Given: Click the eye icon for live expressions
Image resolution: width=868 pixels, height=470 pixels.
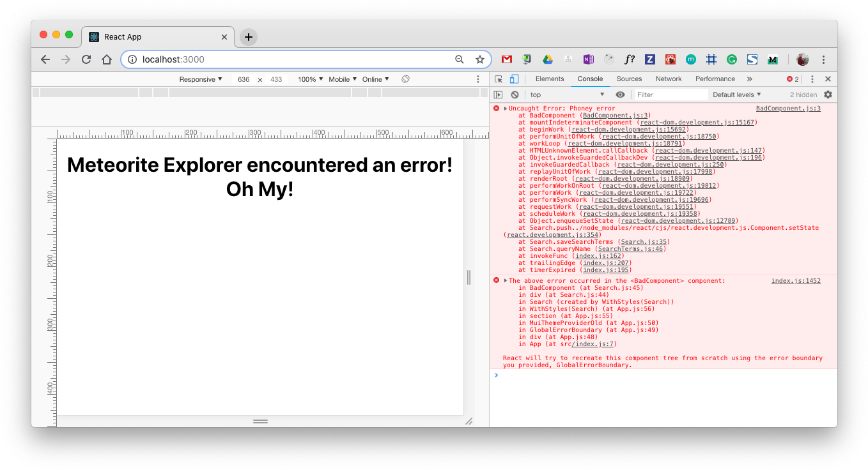Looking at the screenshot, I should click(620, 95).
